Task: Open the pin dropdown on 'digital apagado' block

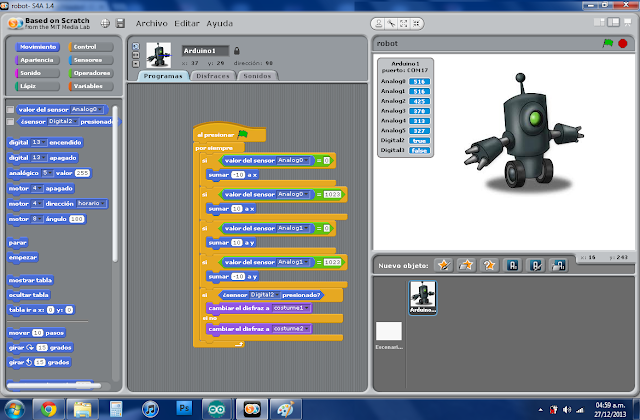Action: [x=39, y=158]
